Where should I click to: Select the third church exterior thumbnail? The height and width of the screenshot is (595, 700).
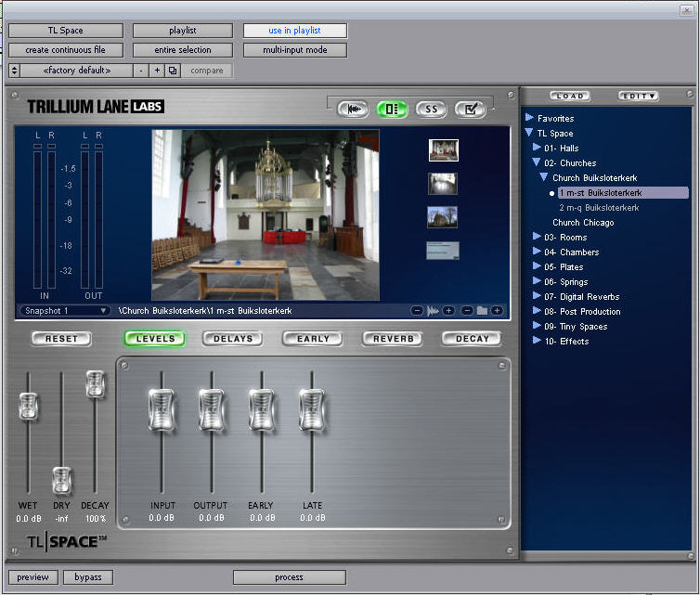442,216
